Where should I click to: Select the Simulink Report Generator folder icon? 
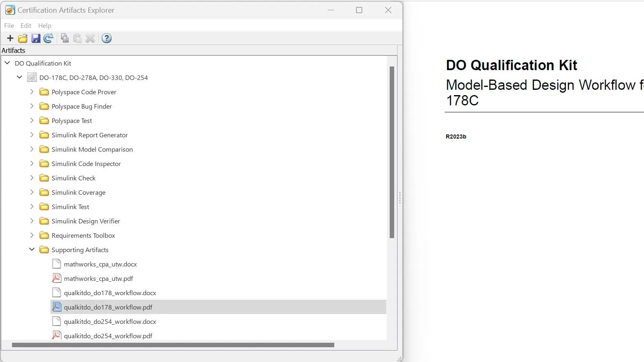coord(44,135)
